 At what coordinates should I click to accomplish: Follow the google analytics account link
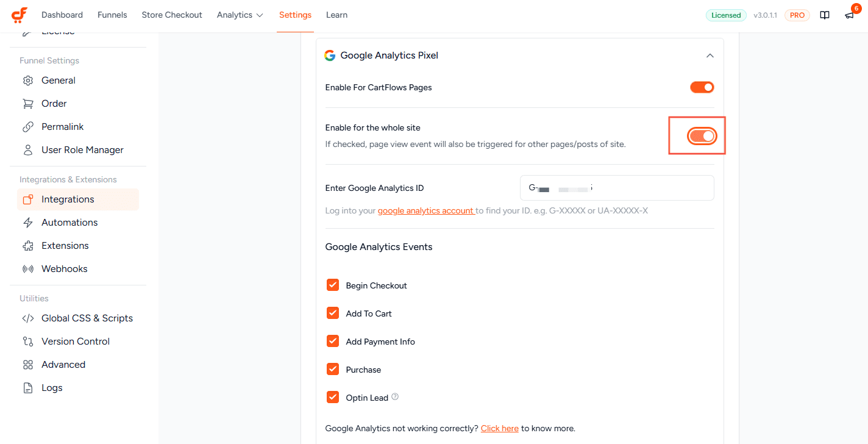(426, 210)
